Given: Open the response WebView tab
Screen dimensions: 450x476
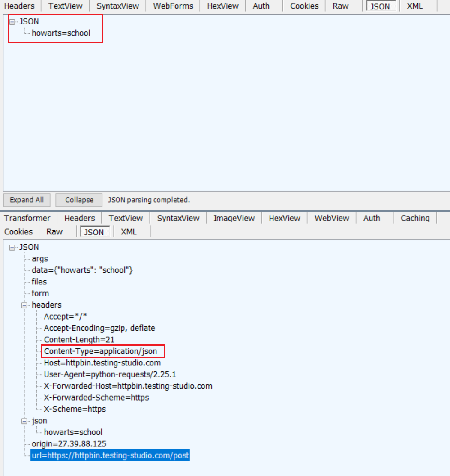Looking at the screenshot, I should pos(332,218).
